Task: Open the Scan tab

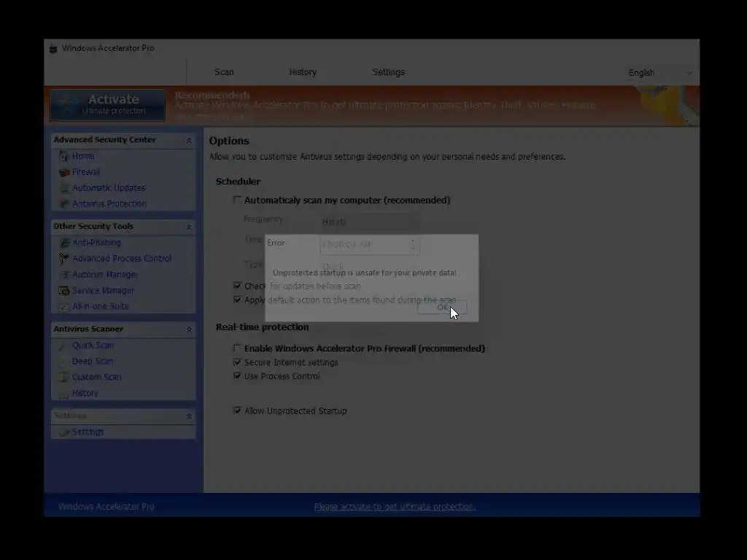Action: pyautogui.click(x=224, y=72)
